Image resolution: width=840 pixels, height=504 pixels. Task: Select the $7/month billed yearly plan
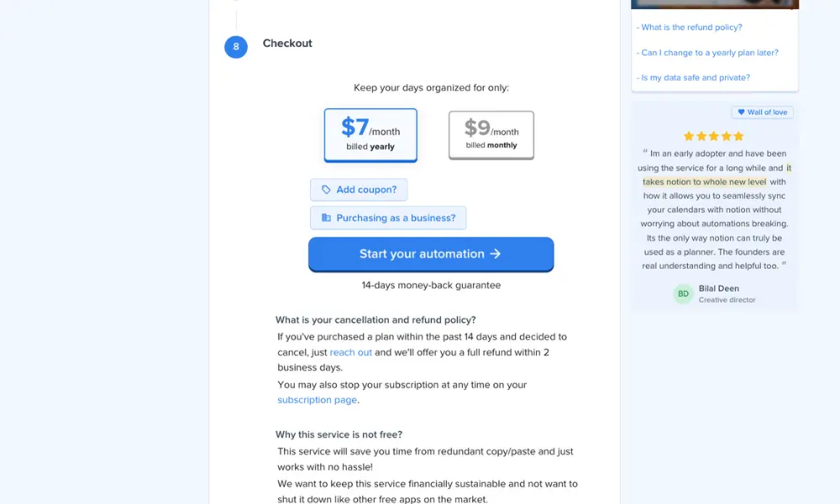click(x=370, y=135)
